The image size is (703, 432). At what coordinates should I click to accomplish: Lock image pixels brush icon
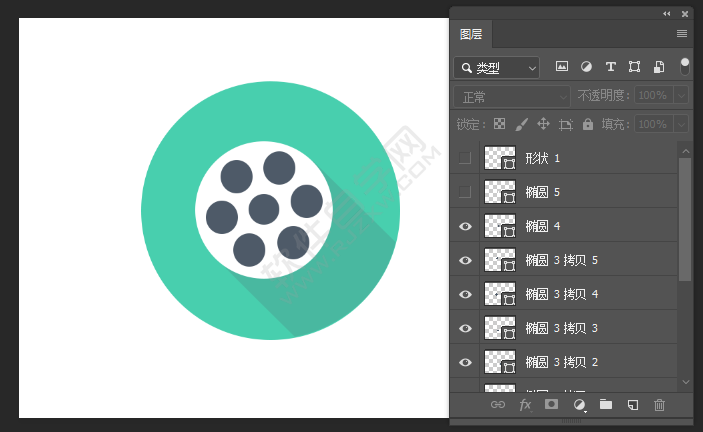pos(521,124)
